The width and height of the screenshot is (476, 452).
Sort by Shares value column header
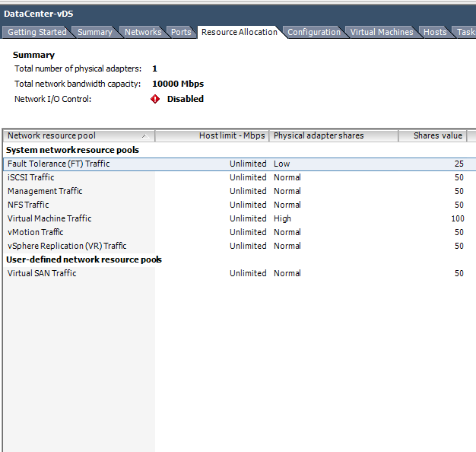click(433, 135)
